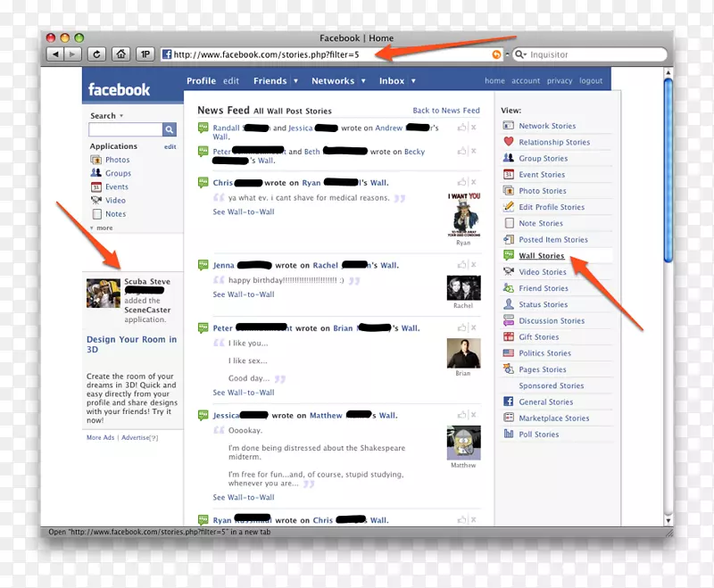Click the logout link

591,80
